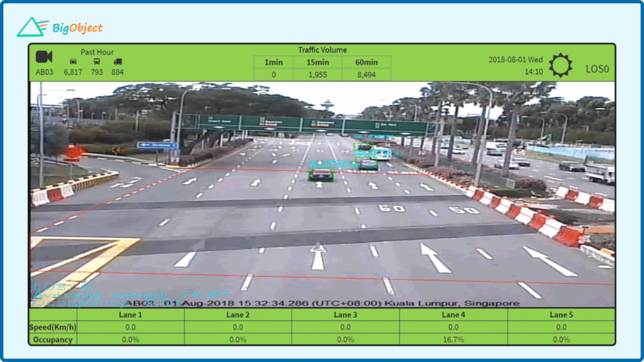Click the 2018-08-01 Wed date text

[x=516, y=60]
